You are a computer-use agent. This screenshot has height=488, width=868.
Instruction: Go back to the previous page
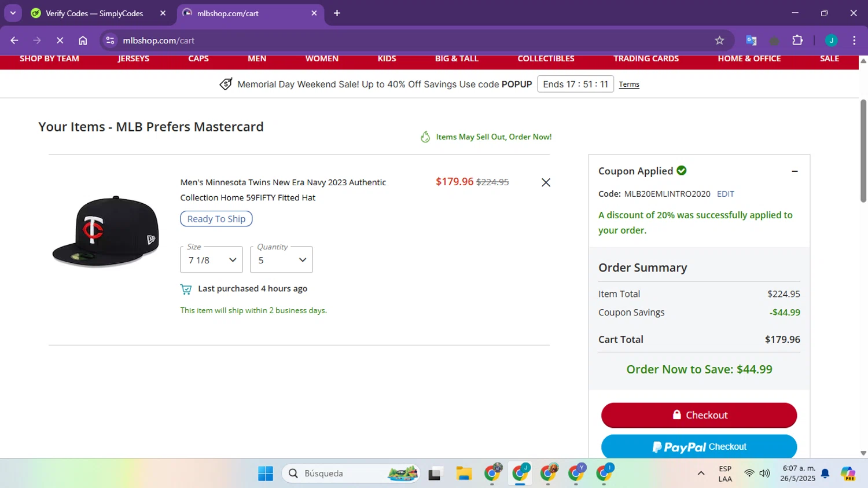coord(14,41)
